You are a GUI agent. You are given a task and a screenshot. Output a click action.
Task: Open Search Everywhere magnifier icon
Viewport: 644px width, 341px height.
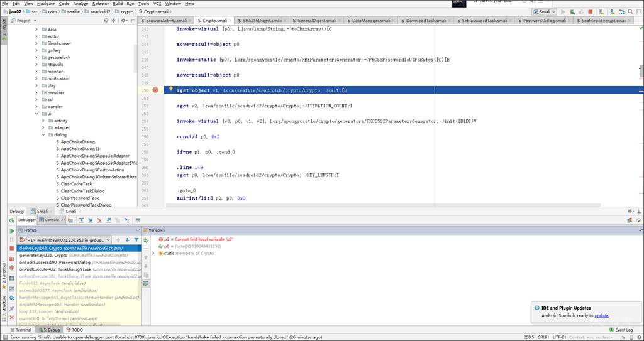tap(630, 11)
